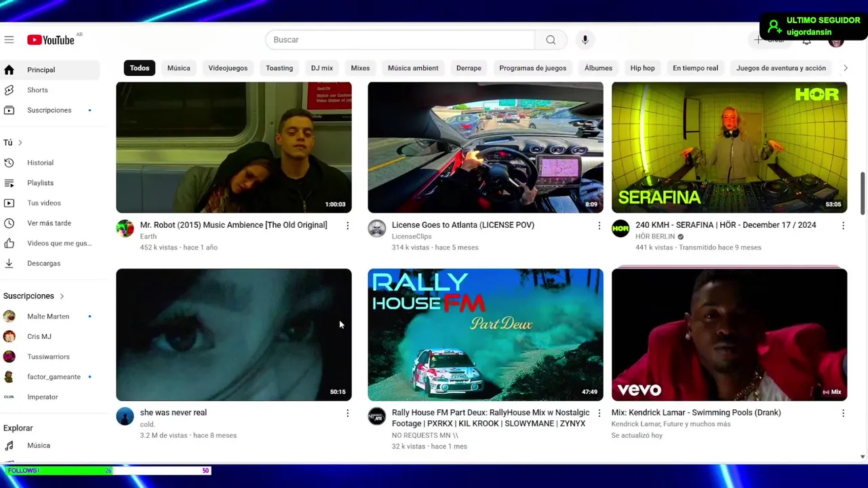868x488 pixels.
Task: Go to Principal home in sidebar
Action: tap(50, 70)
